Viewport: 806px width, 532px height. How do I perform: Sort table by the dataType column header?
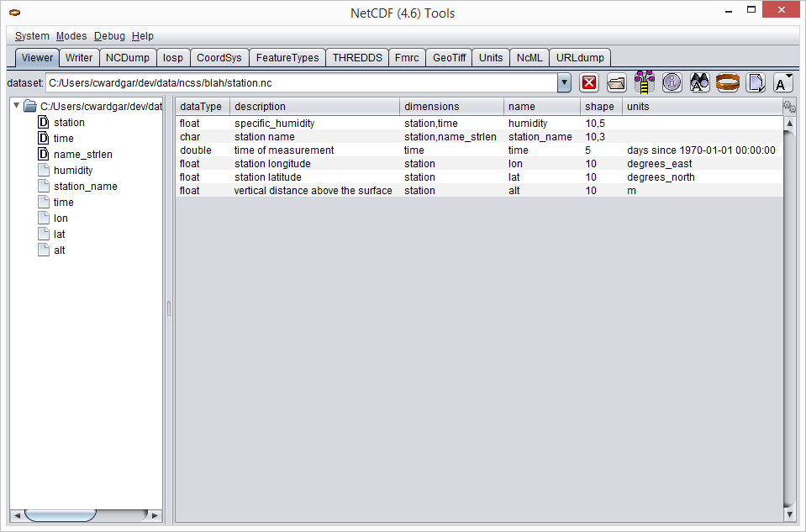[201, 107]
